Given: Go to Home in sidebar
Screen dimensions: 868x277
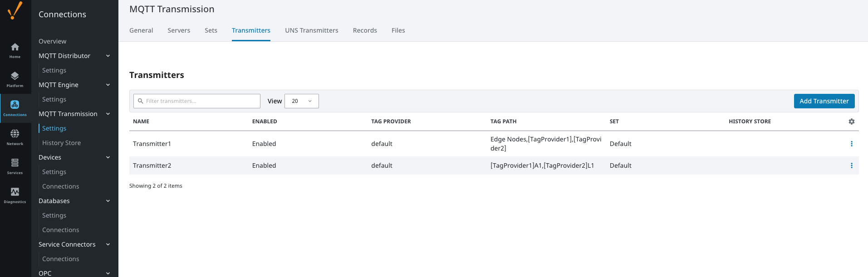Looking at the screenshot, I should coord(15,50).
